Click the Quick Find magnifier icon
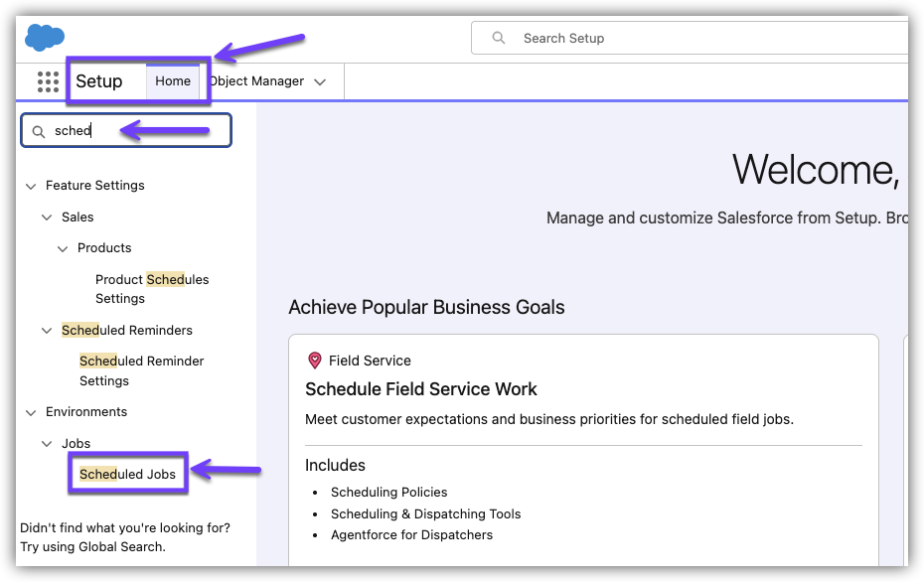This screenshot has width=924, height=582. (x=39, y=131)
